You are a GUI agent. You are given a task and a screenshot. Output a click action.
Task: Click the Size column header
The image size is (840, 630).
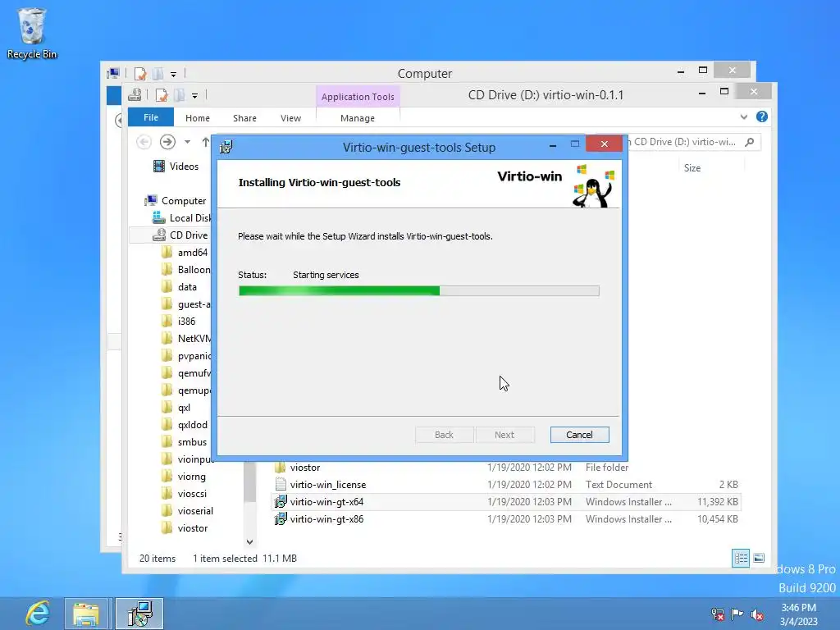692,168
